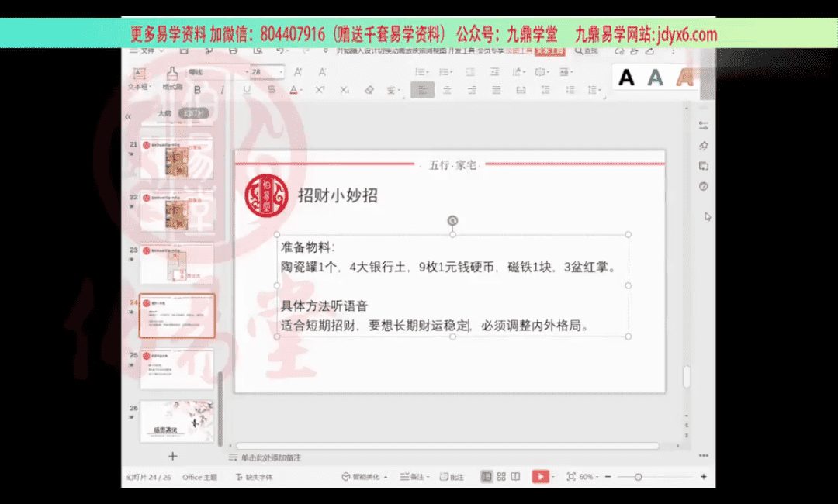The width and height of the screenshot is (838, 504).
Task: Click the 缺失字体 missing fonts button
Action: tap(254, 477)
